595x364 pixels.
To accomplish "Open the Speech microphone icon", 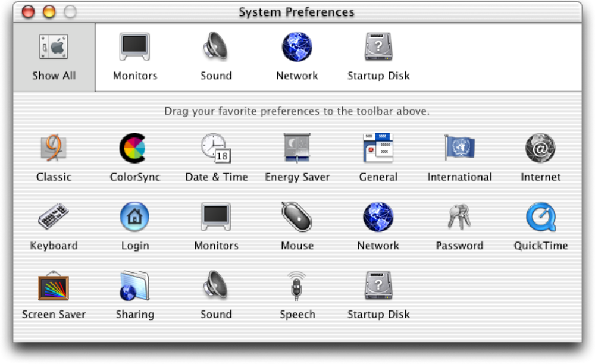I will tap(297, 286).
